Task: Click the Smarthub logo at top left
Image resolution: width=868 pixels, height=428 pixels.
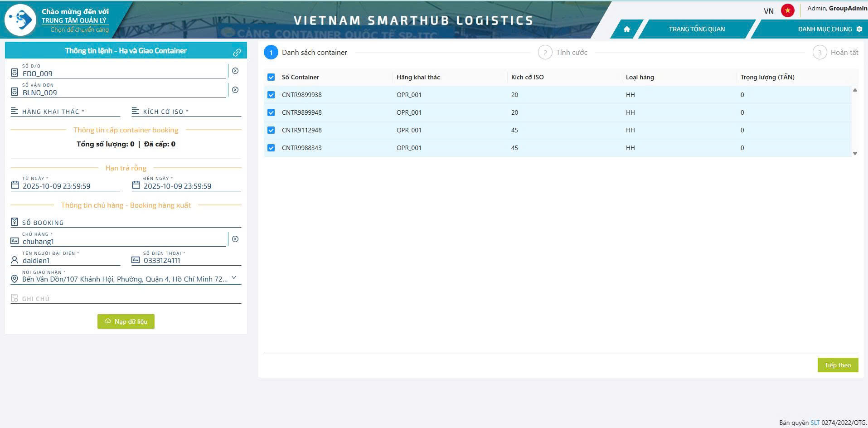Action: pyautogui.click(x=20, y=20)
